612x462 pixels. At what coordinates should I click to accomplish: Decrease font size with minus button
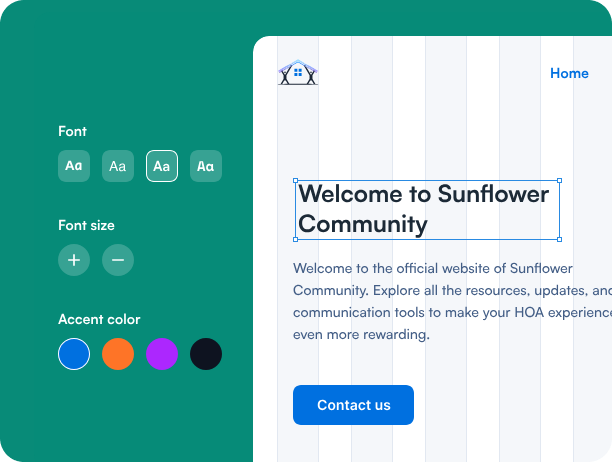(x=118, y=260)
